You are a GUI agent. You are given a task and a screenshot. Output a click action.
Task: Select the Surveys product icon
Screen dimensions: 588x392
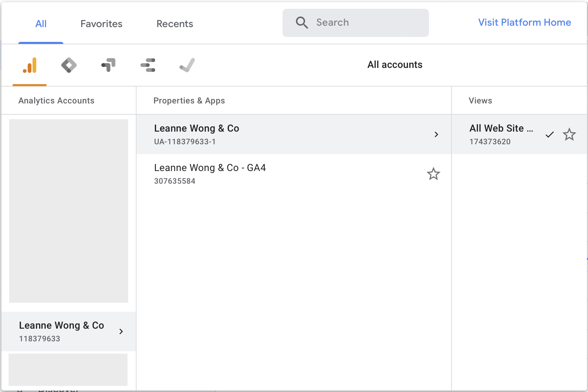click(148, 65)
